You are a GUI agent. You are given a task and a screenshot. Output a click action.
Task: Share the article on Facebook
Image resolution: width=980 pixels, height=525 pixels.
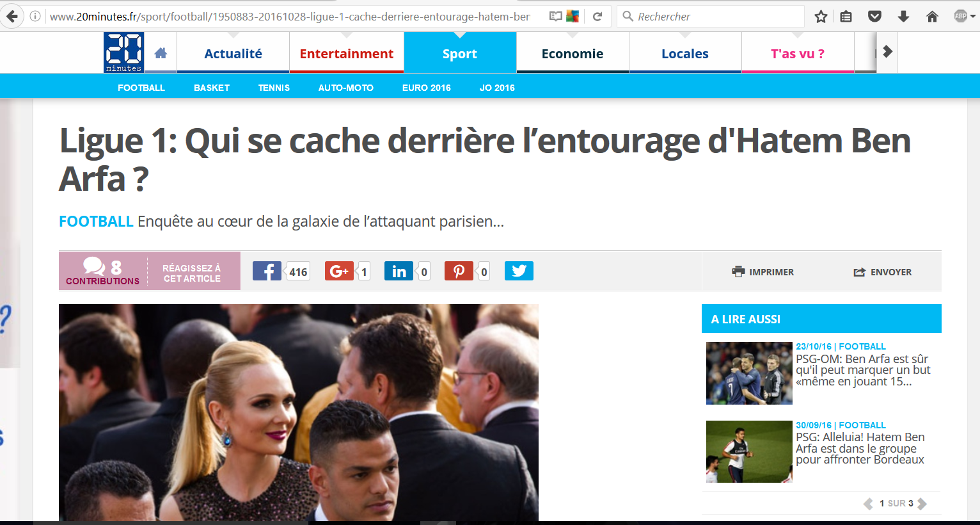tap(267, 271)
